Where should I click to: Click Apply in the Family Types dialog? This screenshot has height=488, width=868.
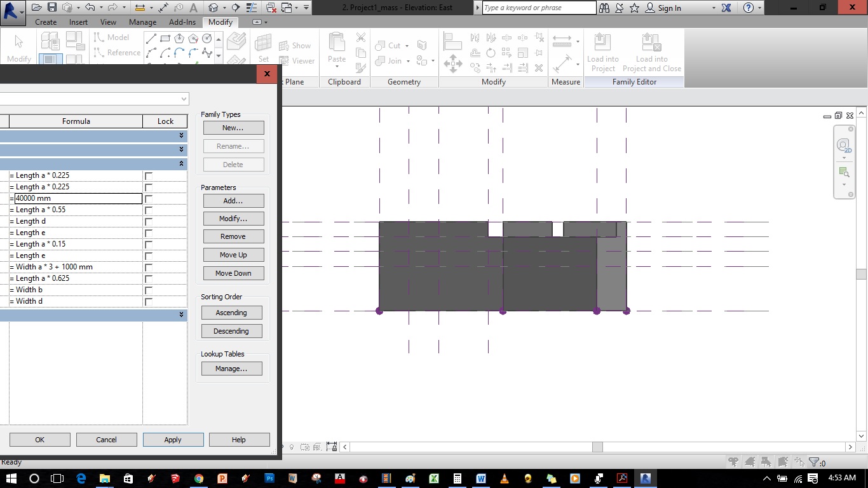pyautogui.click(x=173, y=439)
